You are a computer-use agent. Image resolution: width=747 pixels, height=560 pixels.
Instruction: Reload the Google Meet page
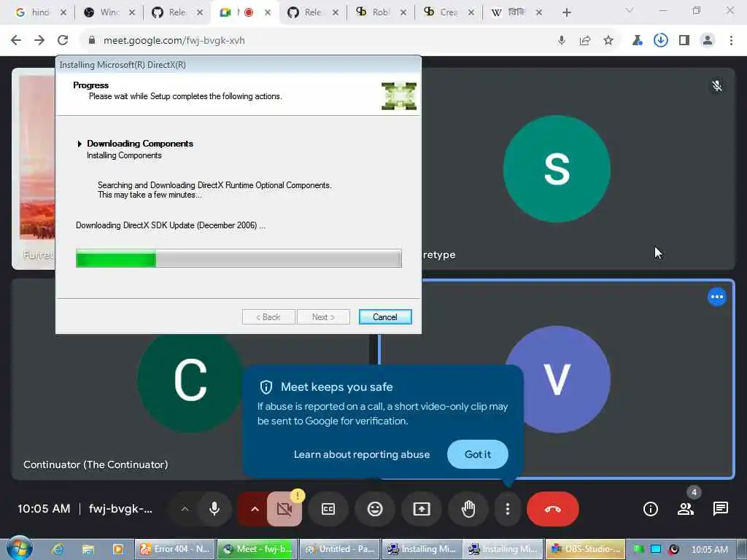(x=63, y=41)
